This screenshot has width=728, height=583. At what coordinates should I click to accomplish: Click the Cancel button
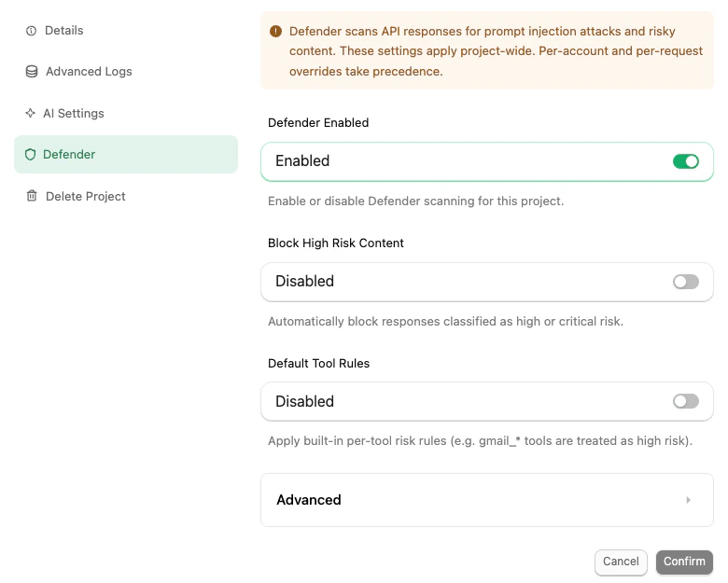coord(621,562)
